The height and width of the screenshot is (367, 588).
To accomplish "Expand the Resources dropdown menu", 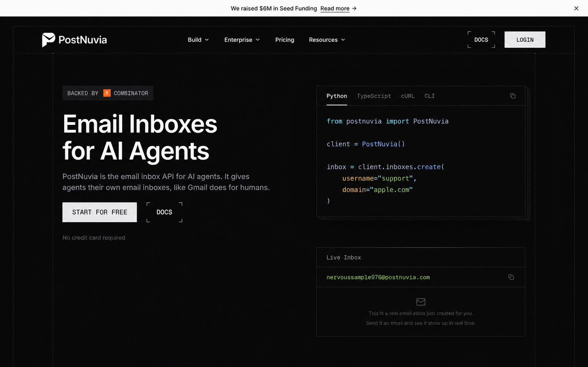I will point(327,40).
